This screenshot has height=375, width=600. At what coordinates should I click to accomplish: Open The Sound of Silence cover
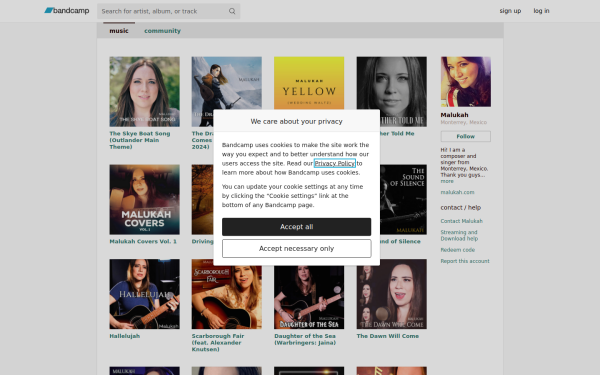403,199
